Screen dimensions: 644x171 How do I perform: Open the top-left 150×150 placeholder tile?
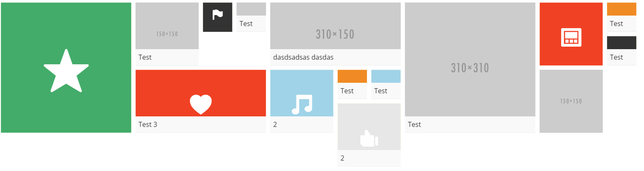[167, 26]
